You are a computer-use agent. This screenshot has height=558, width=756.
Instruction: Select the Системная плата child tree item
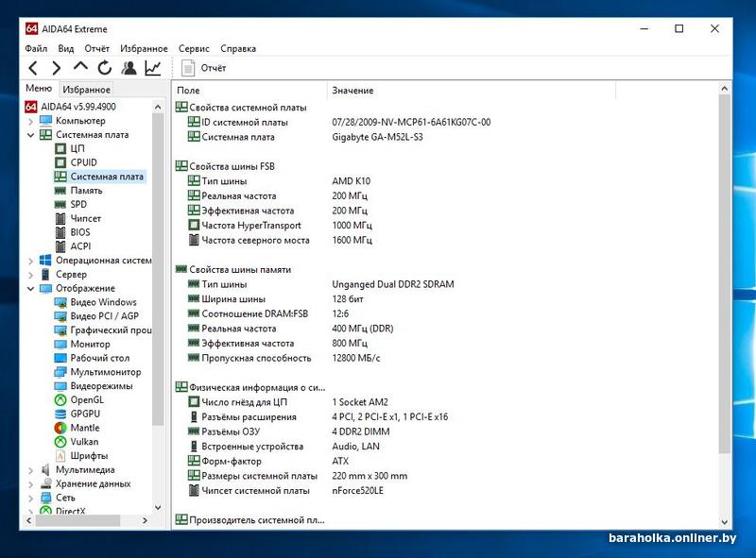pyautogui.click(x=107, y=177)
